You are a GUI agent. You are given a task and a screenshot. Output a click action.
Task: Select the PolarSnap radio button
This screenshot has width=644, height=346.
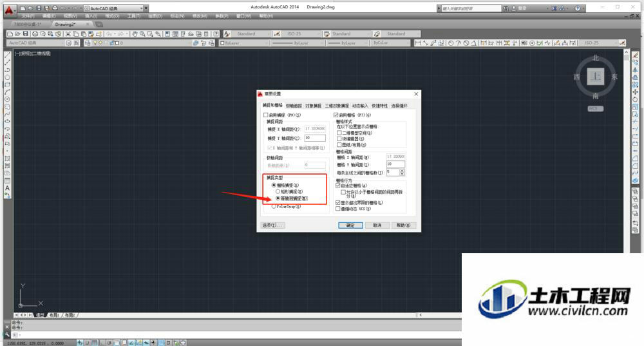coord(274,207)
